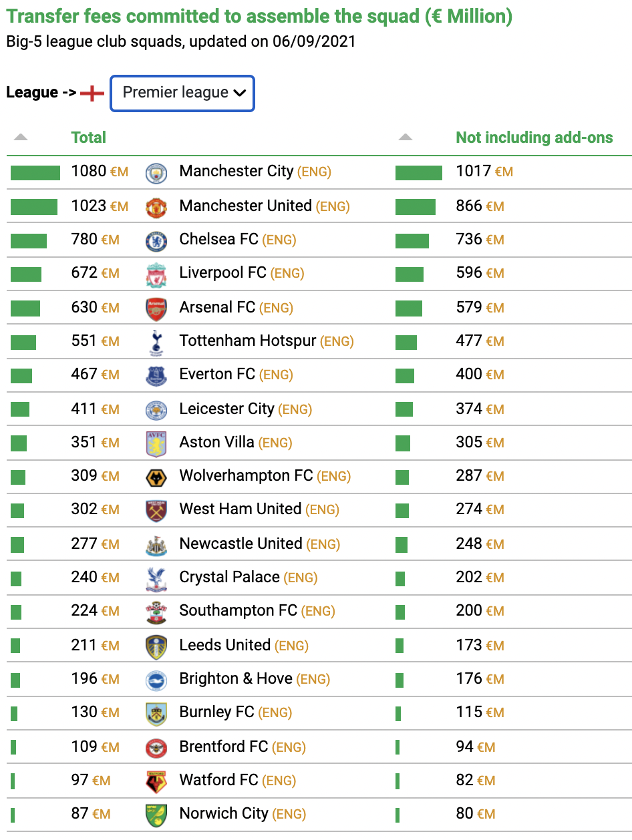
Task: Open the Premier league dropdown
Action: (182, 93)
